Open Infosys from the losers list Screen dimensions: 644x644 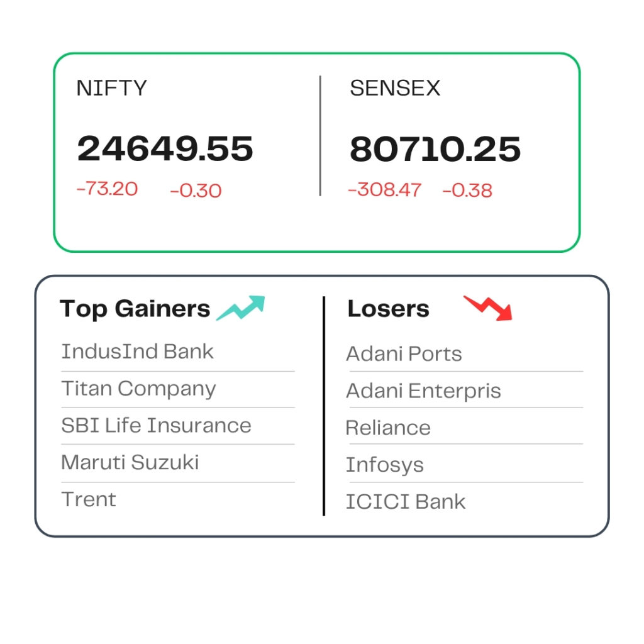point(384,465)
